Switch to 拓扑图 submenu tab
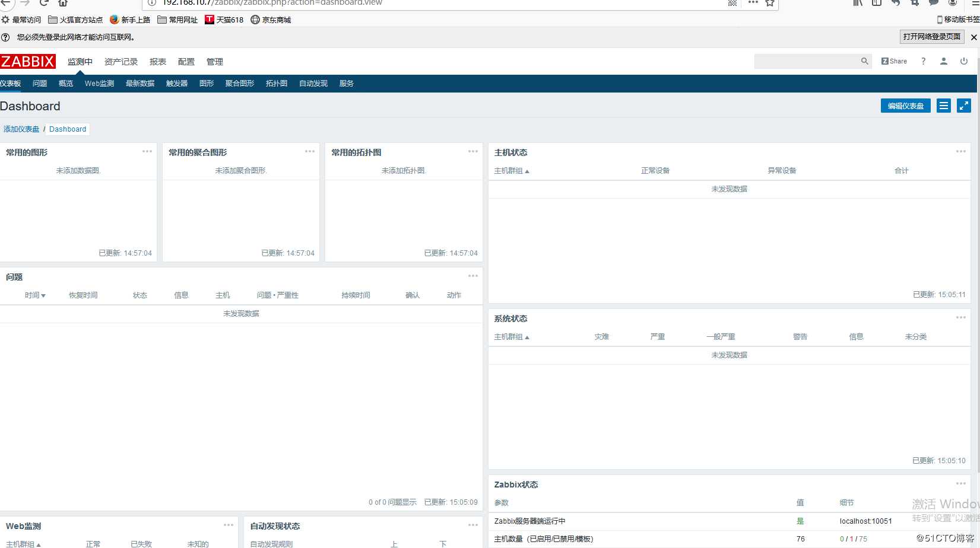The image size is (980, 548). pos(277,84)
